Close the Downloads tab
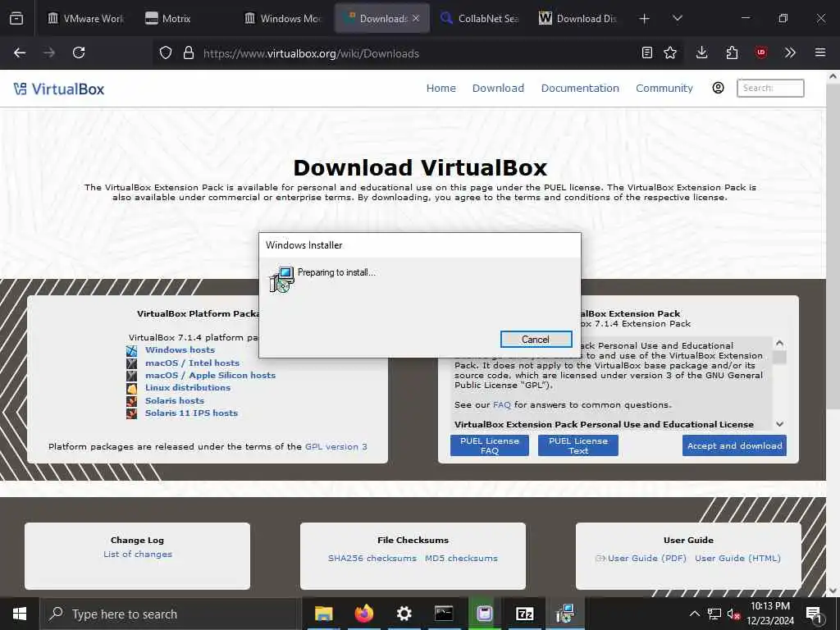The image size is (840, 630). pyautogui.click(x=416, y=18)
